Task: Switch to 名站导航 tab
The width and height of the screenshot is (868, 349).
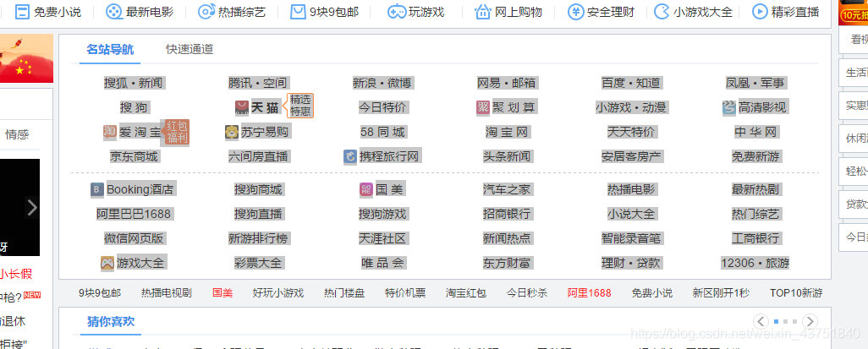Action: click(x=110, y=49)
